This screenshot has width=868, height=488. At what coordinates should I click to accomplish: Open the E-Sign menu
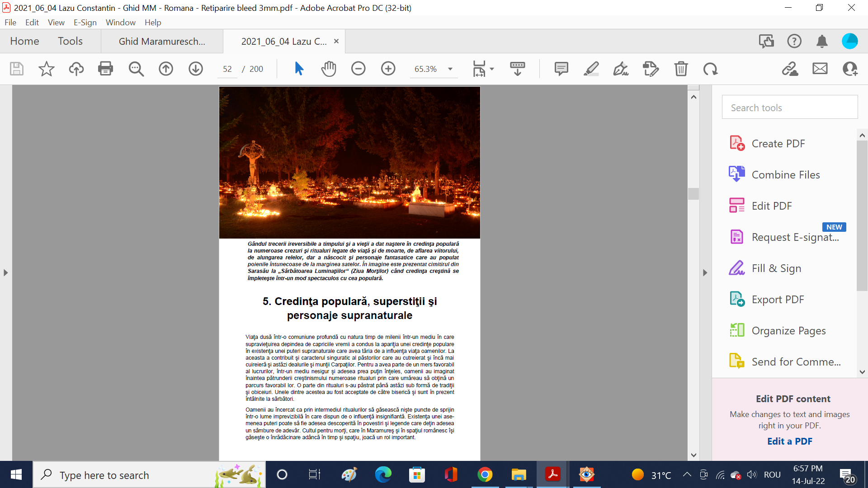point(85,22)
